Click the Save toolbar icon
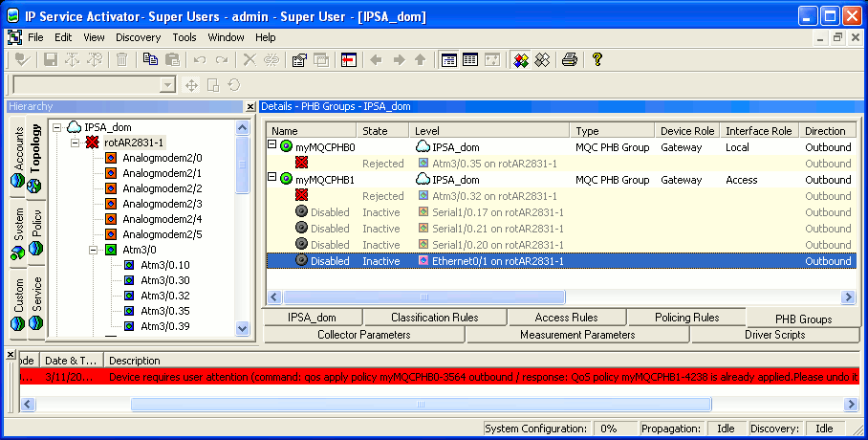 click(x=51, y=59)
